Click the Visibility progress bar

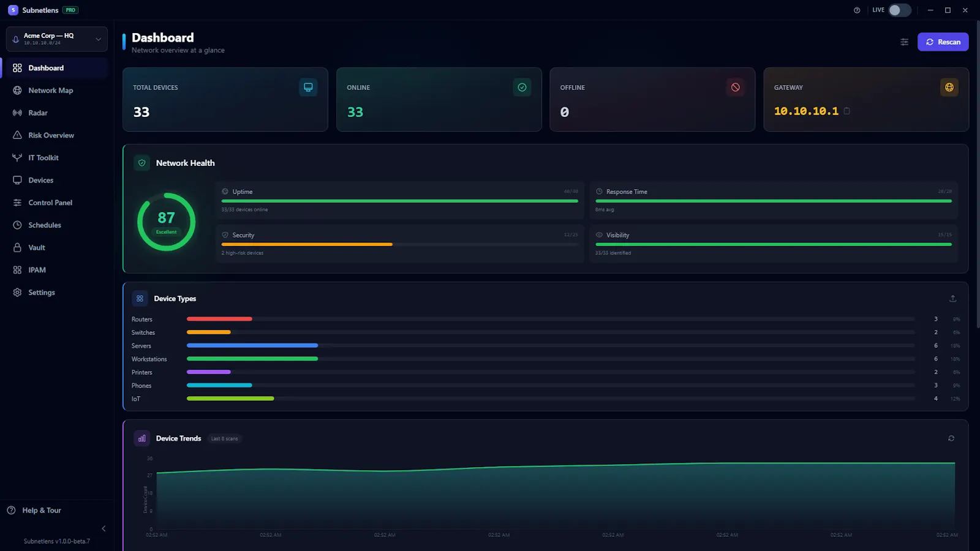774,244
